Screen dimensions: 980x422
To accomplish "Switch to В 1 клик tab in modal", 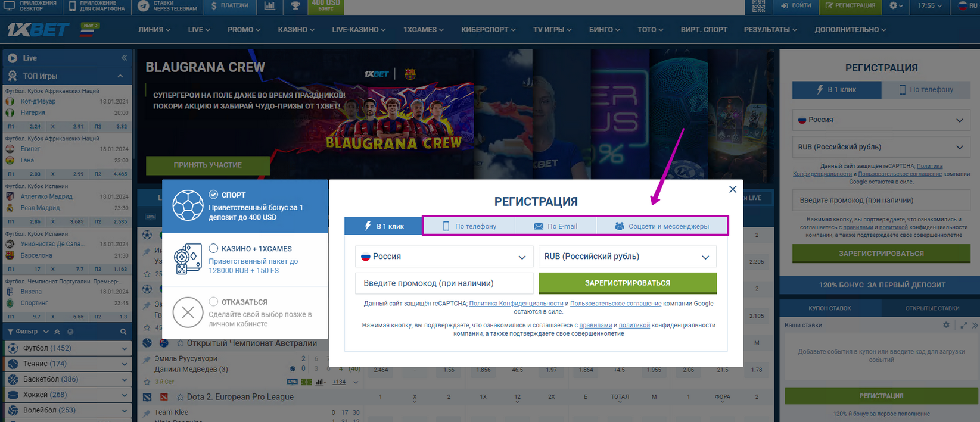I will click(383, 226).
